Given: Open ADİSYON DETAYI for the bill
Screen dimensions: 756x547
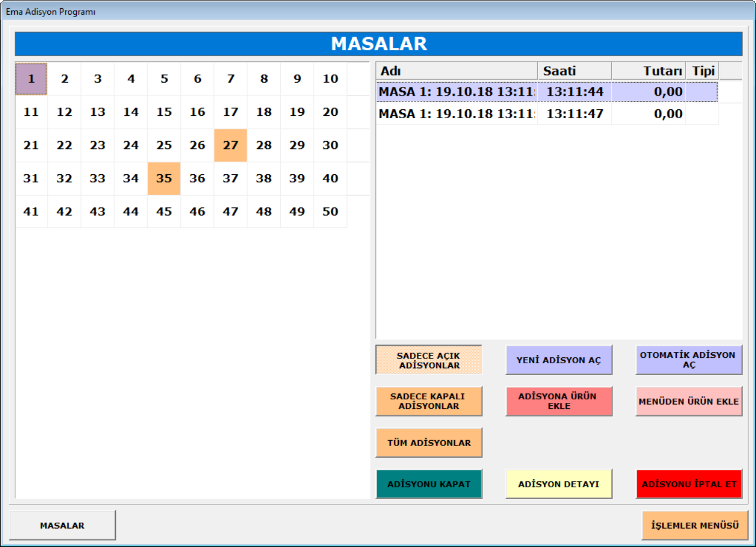Looking at the screenshot, I should (559, 484).
